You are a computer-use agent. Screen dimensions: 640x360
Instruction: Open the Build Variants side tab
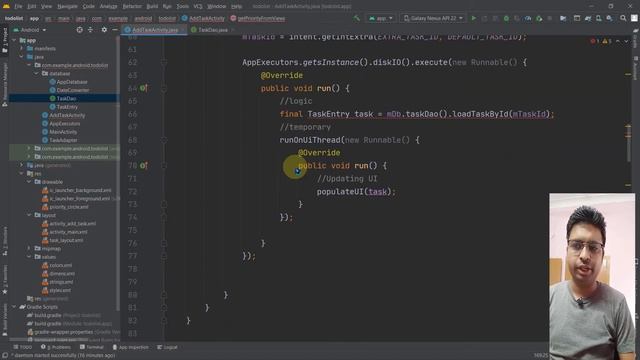point(5,319)
